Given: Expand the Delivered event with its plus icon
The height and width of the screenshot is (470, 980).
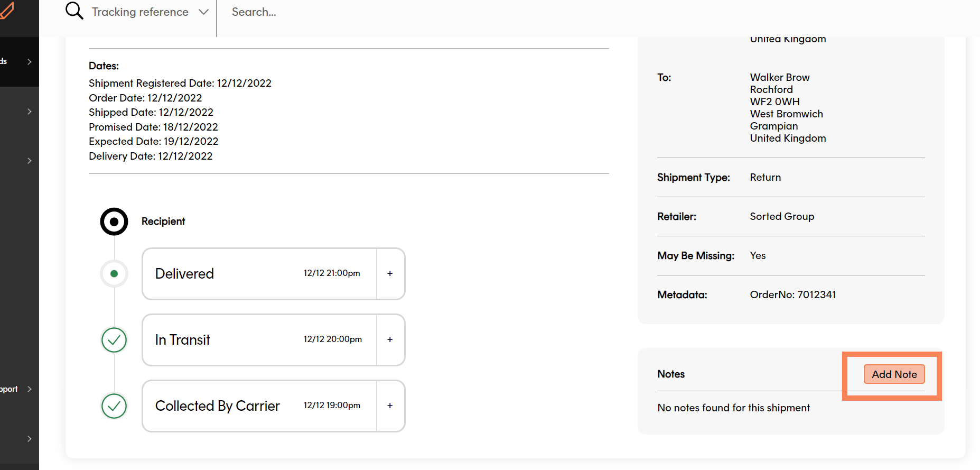Looking at the screenshot, I should click(390, 274).
